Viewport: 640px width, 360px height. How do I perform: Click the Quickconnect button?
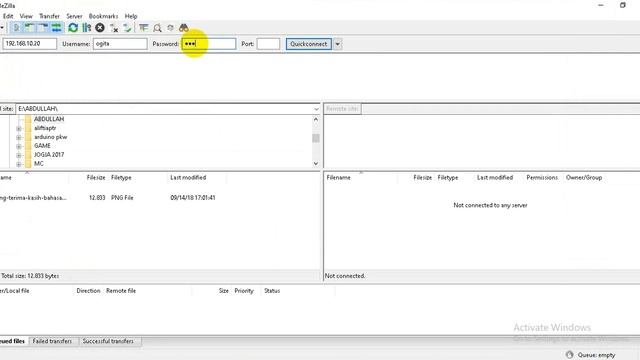tap(309, 44)
